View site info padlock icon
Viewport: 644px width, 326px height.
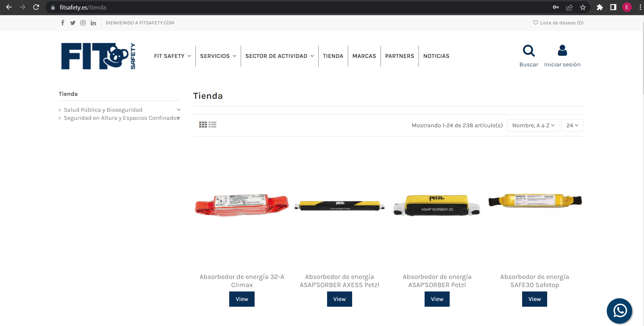click(x=53, y=7)
